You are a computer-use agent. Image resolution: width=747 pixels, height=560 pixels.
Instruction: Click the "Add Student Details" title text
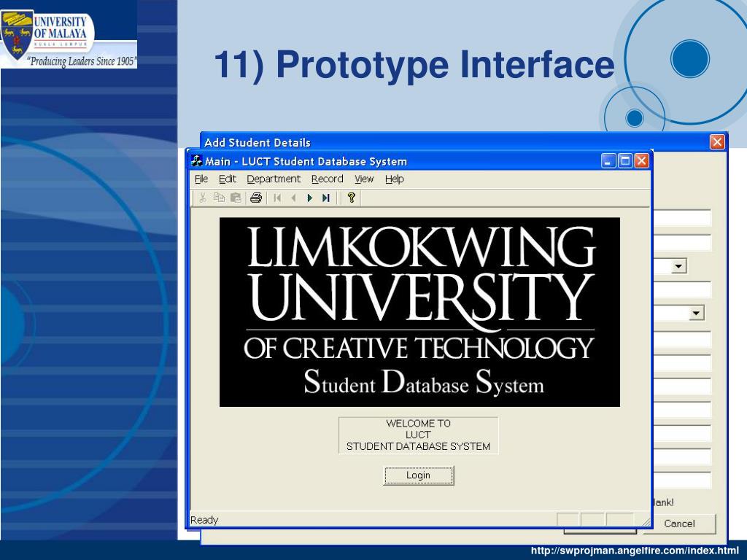[x=258, y=142]
